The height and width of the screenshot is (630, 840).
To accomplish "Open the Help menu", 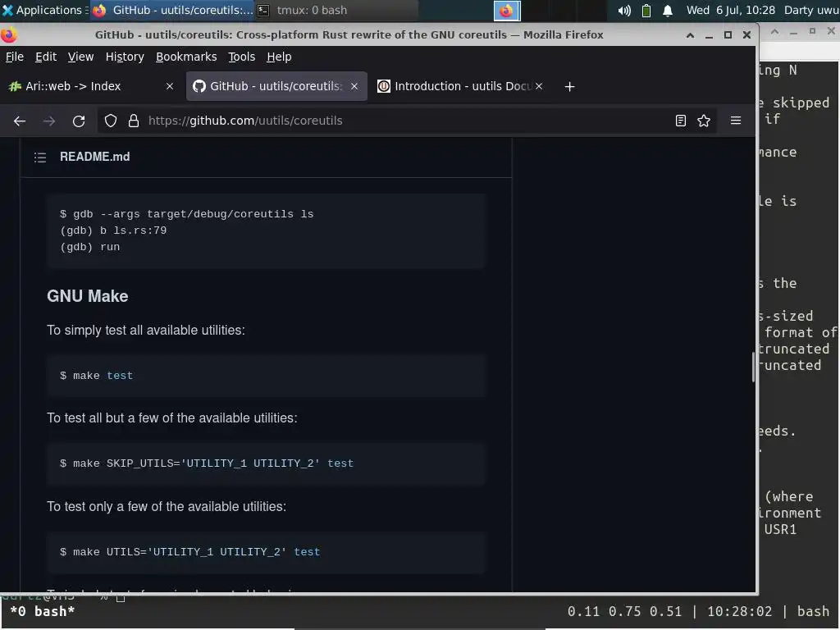I will [279, 57].
